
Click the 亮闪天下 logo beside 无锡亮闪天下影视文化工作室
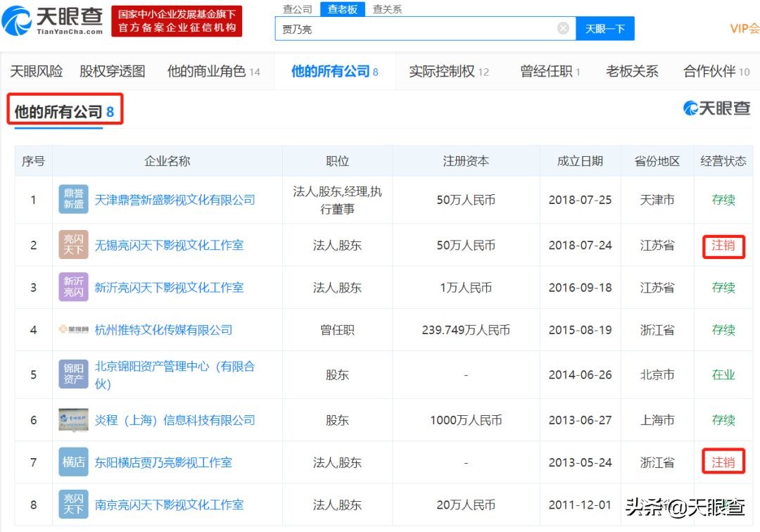(x=73, y=245)
